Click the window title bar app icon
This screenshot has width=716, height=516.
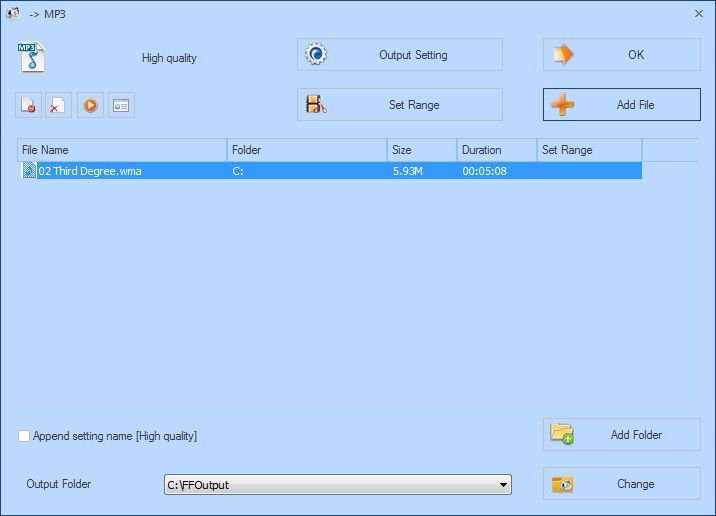point(13,14)
